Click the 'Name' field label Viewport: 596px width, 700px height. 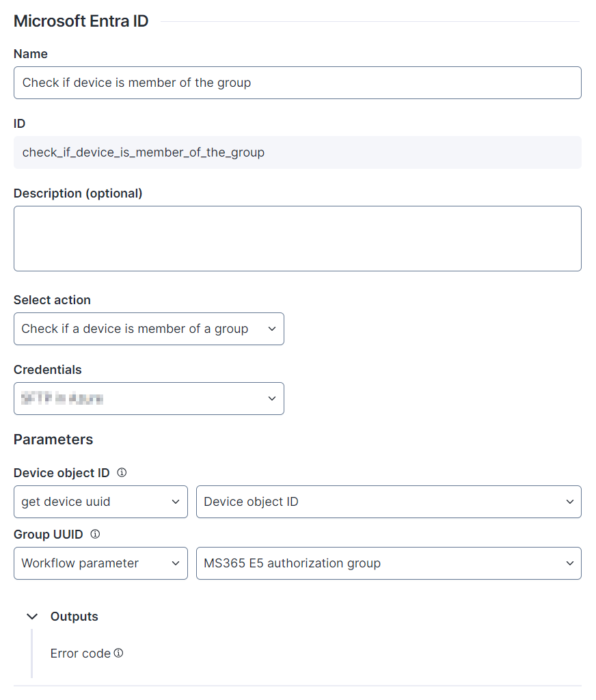(x=31, y=54)
